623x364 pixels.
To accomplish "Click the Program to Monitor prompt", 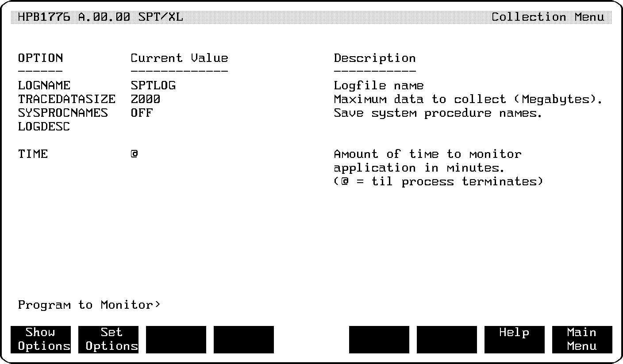I will coord(89,305).
